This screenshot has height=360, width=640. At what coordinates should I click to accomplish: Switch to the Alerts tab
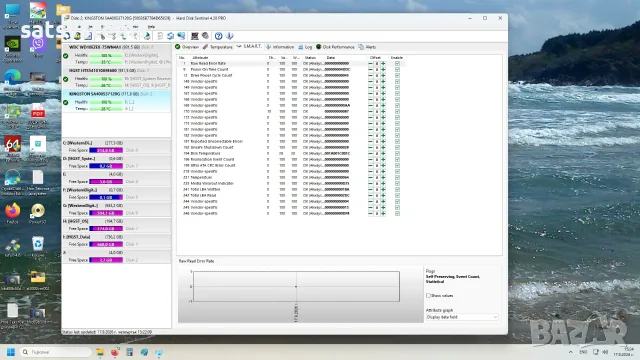coord(367,47)
